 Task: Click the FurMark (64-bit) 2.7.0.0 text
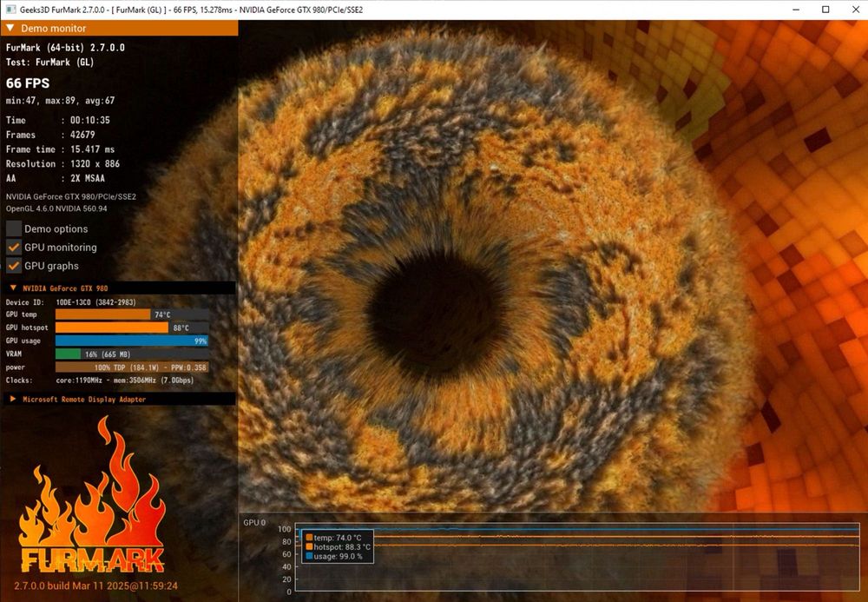tap(65, 48)
